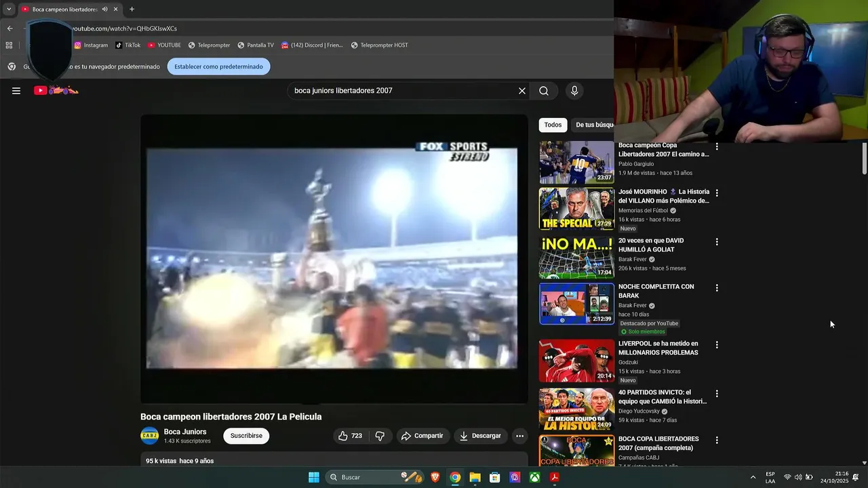Subscribe with the 'Suscribirse' button
868x488 pixels.
(x=246, y=436)
